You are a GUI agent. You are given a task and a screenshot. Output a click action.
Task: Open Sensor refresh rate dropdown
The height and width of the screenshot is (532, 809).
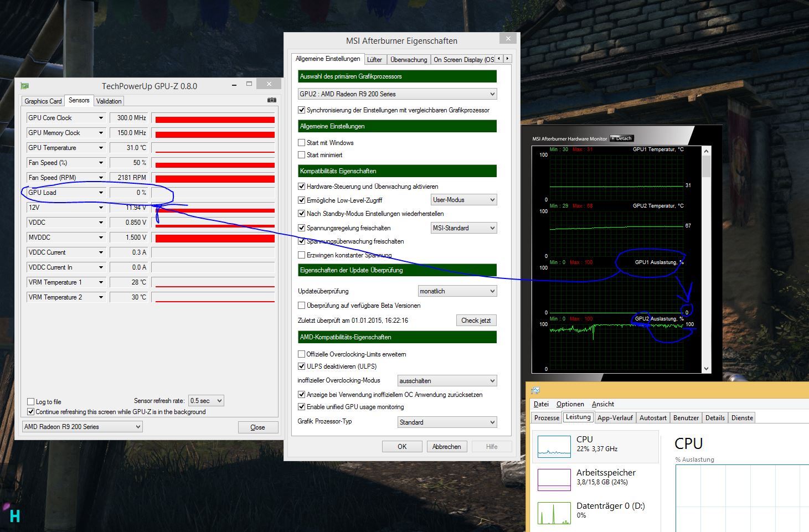click(206, 401)
